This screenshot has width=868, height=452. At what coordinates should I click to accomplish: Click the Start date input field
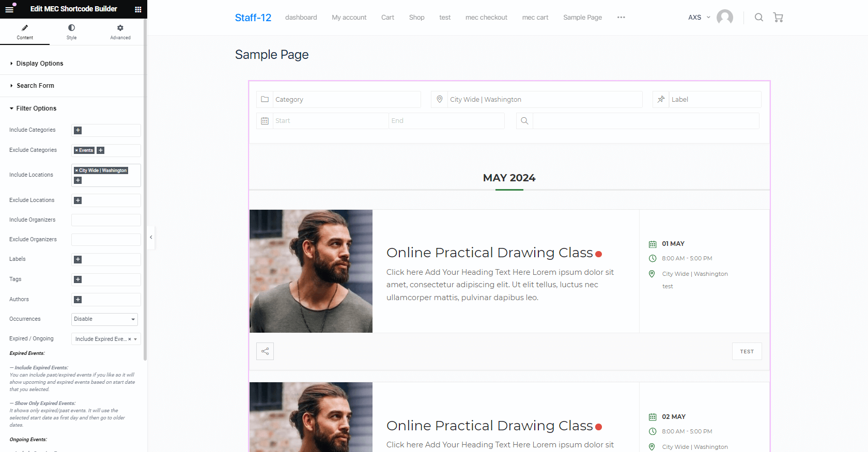point(331,121)
